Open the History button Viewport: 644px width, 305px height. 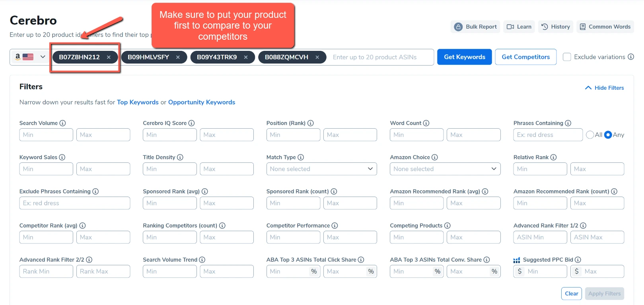point(556,27)
